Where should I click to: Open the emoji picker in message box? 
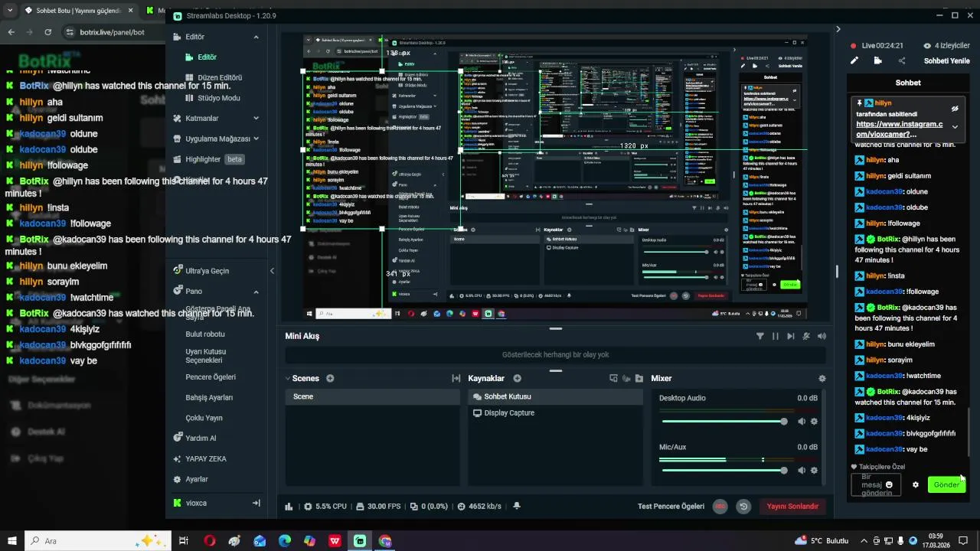pos(889,484)
